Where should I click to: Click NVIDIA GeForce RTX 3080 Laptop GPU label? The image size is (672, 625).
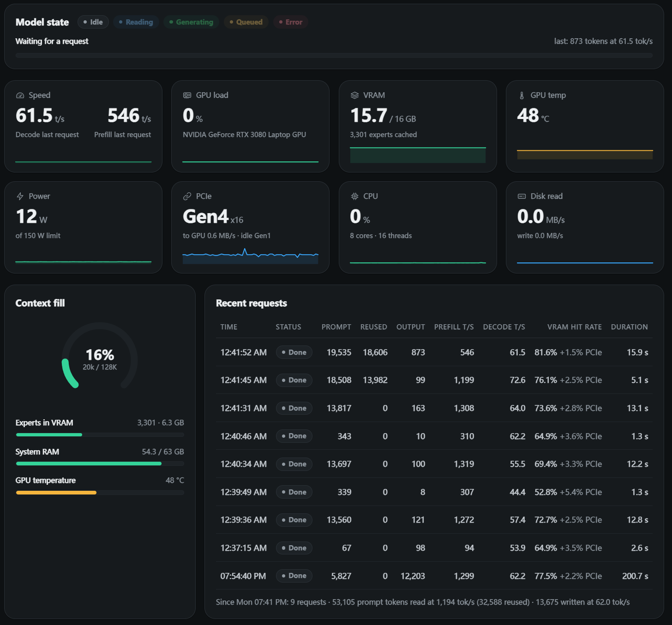pos(244,135)
